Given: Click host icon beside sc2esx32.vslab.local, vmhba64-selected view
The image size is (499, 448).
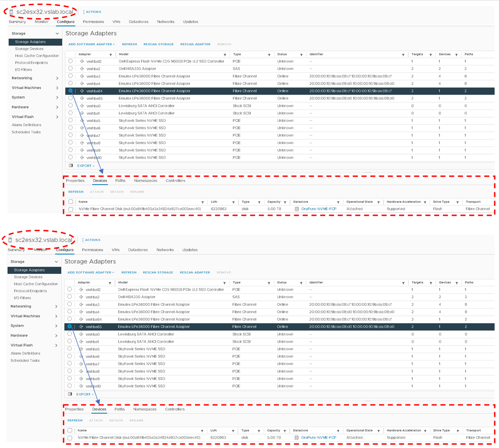Looking at the screenshot, I should [x=11, y=12].
